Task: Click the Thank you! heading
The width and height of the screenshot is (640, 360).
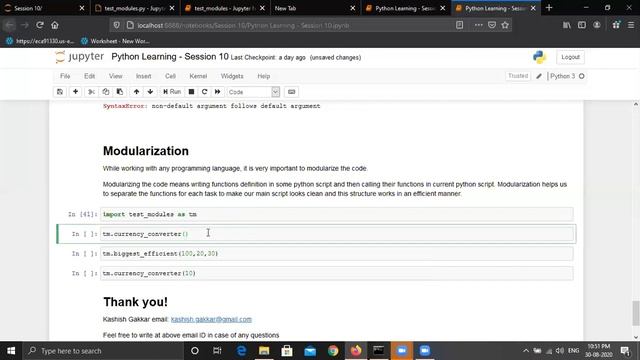Action: pyautogui.click(x=135, y=302)
